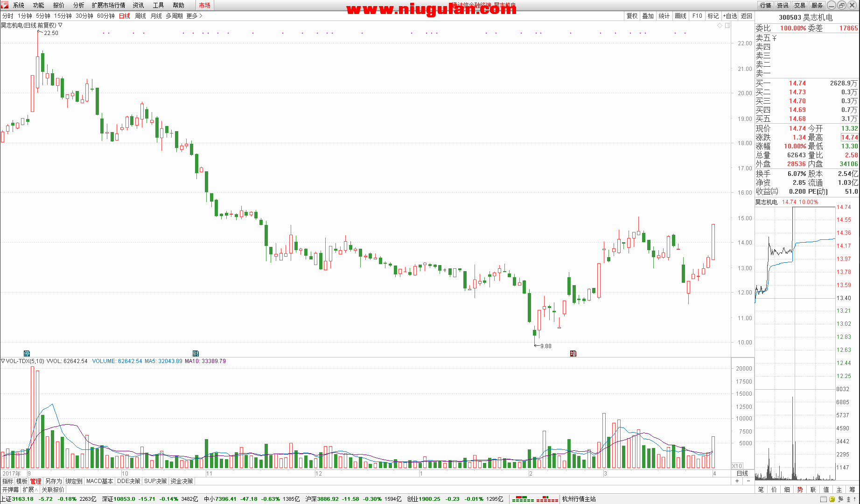Viewport: 860px width, 504px height.
Task: Switch to the 服务 top-right tab
Action: 818,5
